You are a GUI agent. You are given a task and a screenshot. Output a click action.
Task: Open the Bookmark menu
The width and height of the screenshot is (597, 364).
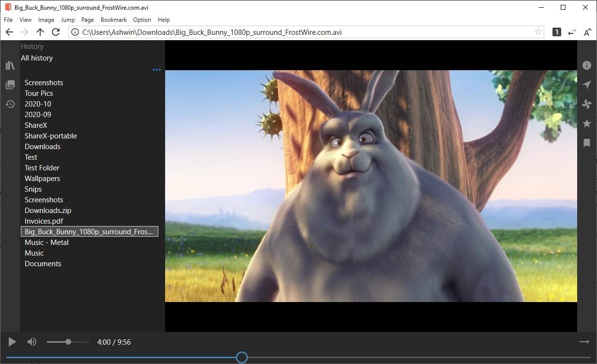pos(114,20)
